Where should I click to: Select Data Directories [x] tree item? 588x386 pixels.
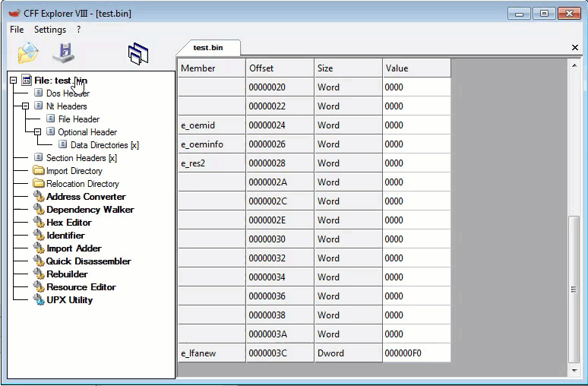tap(105, 145)
